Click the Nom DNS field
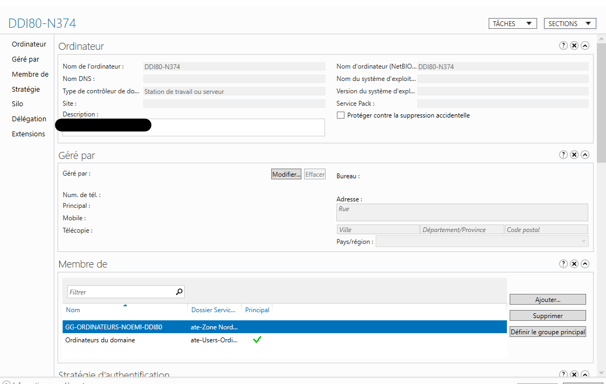 234,79
